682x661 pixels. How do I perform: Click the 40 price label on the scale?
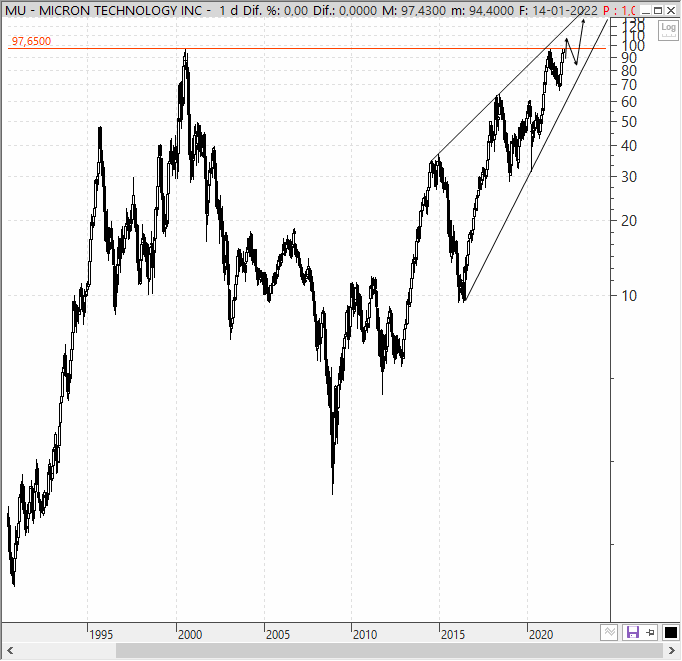click(629, 146)
